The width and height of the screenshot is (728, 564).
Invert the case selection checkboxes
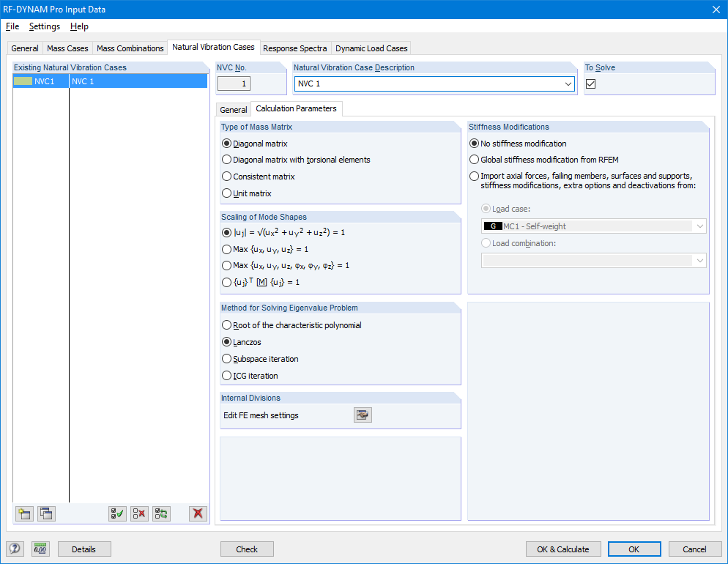tap(161, 513)
